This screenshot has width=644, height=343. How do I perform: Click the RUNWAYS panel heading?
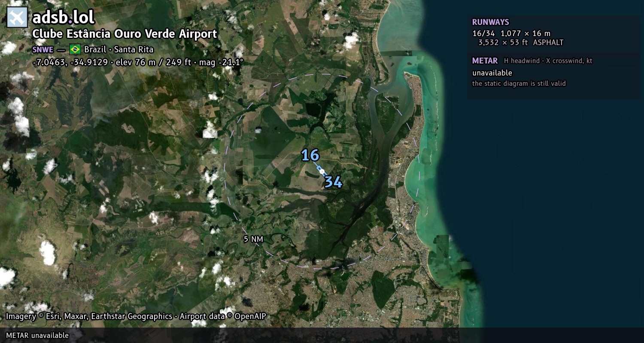(x=490, y=22)
